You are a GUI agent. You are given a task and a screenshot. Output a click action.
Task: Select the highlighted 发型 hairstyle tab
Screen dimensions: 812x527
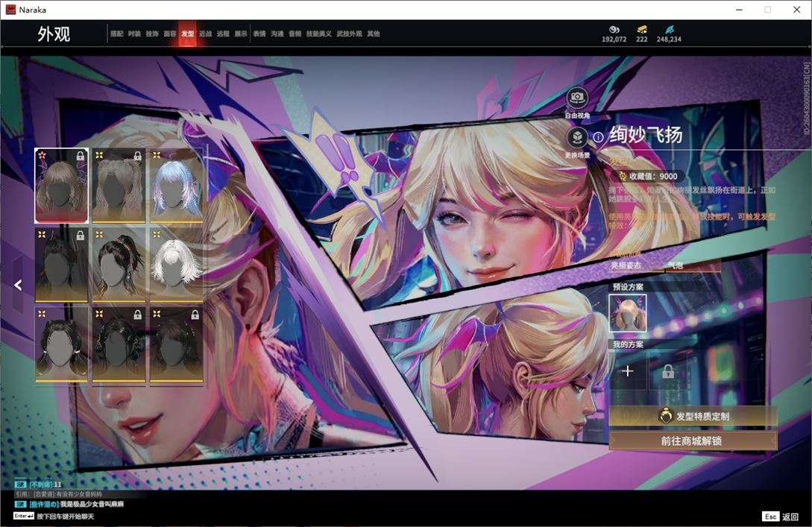point(187,34)
